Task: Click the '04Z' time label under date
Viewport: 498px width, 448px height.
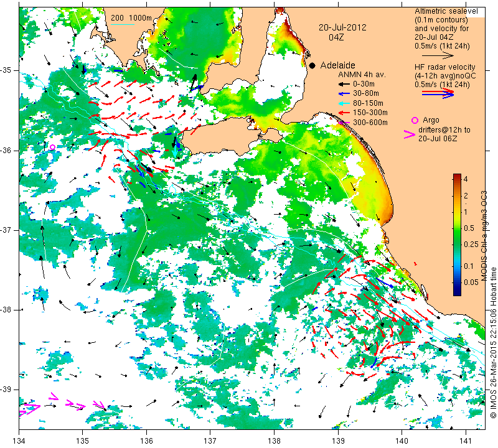Action: pos(336,37)
